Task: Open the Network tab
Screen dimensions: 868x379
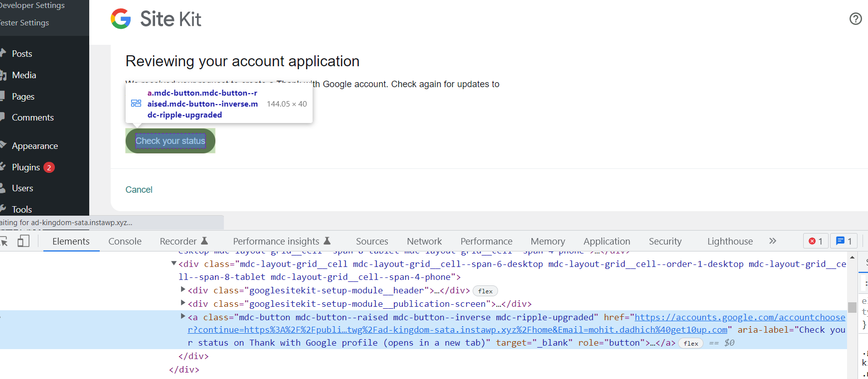Action: [424, 242]
